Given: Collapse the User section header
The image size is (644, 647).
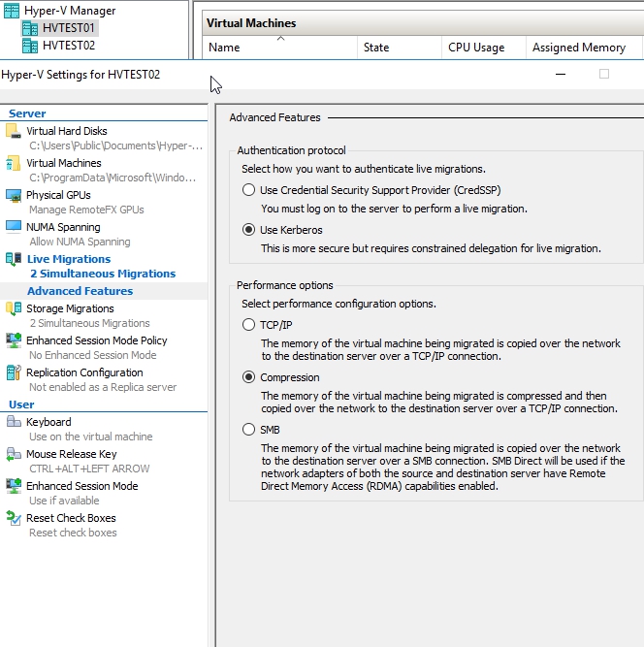Looking at the screenshot, I should (x=21, y=404).
